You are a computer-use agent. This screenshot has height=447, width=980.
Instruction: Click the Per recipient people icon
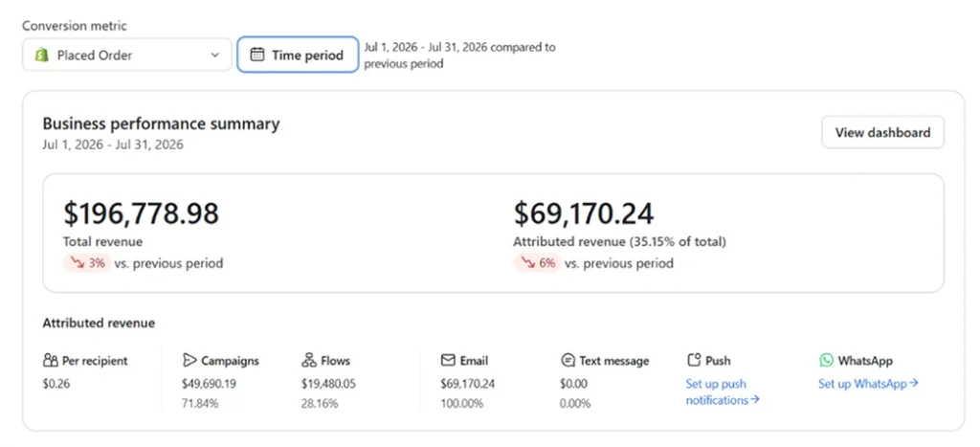tap(51, 361)
